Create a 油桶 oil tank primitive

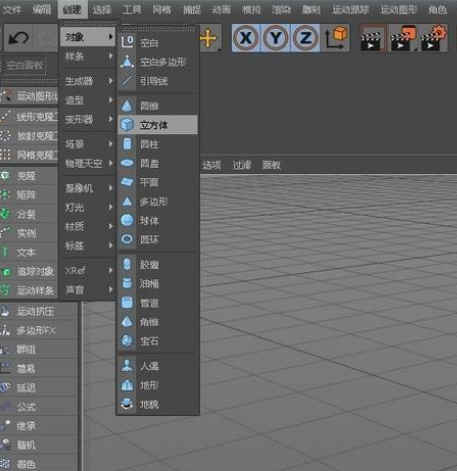coord(158,284)
